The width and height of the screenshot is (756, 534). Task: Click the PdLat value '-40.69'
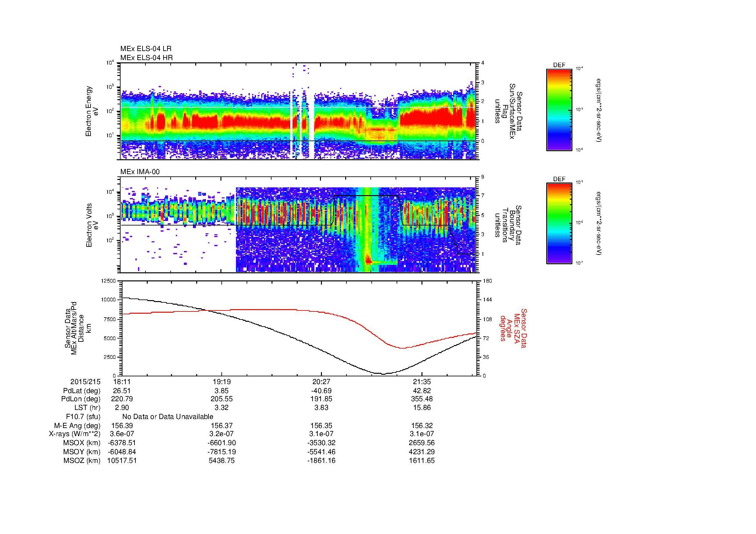tap(321, 391)
